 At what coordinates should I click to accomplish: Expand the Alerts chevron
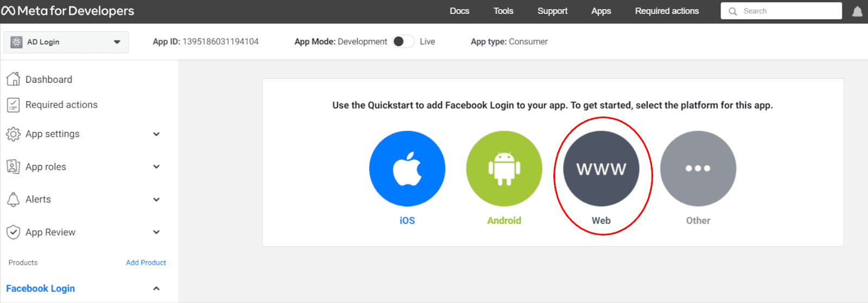click(156, 199)
